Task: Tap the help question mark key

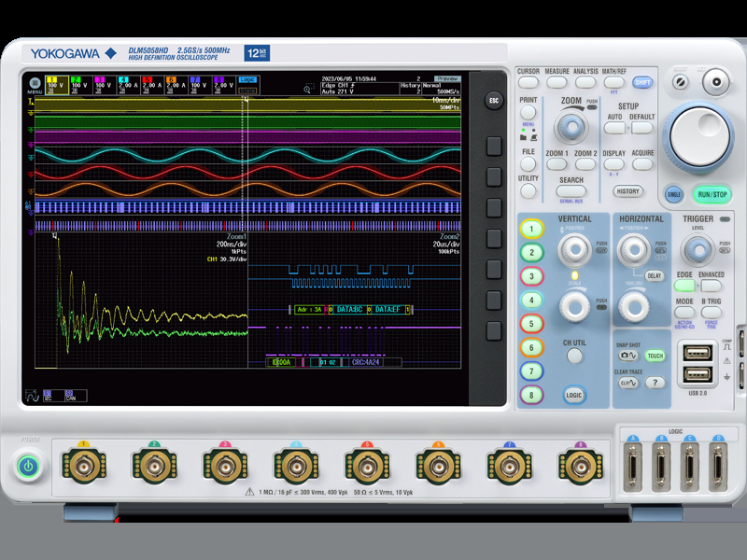Action: click(655, 383)
